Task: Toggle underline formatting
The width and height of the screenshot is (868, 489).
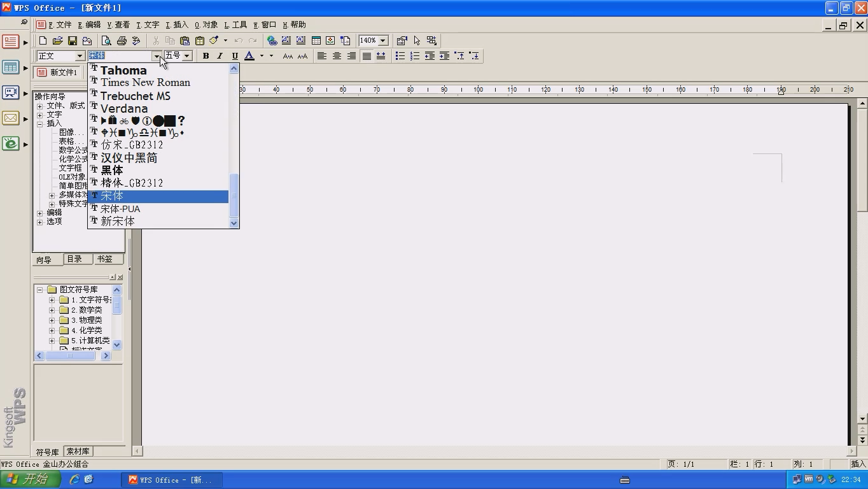Action: coord(235,56)
